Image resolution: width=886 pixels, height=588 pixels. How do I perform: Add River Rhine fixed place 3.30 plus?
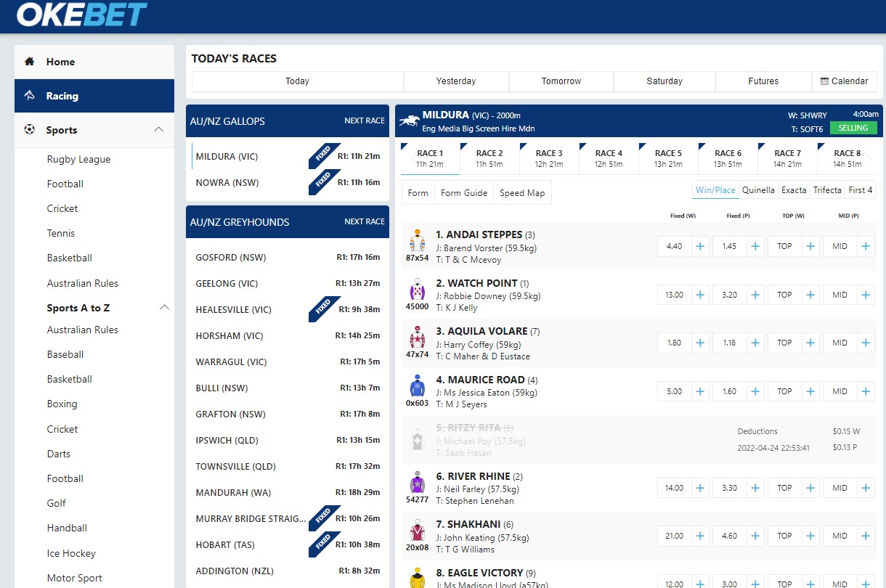[755, 488]
